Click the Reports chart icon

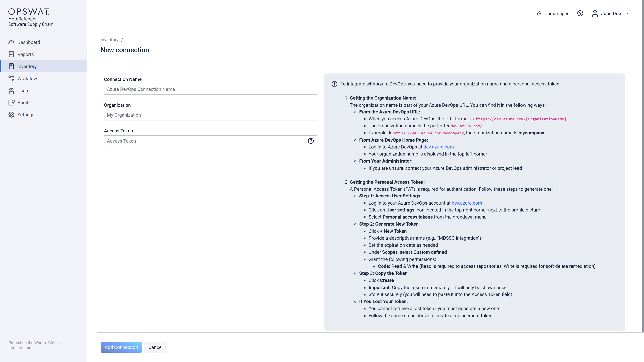[11, 54]
